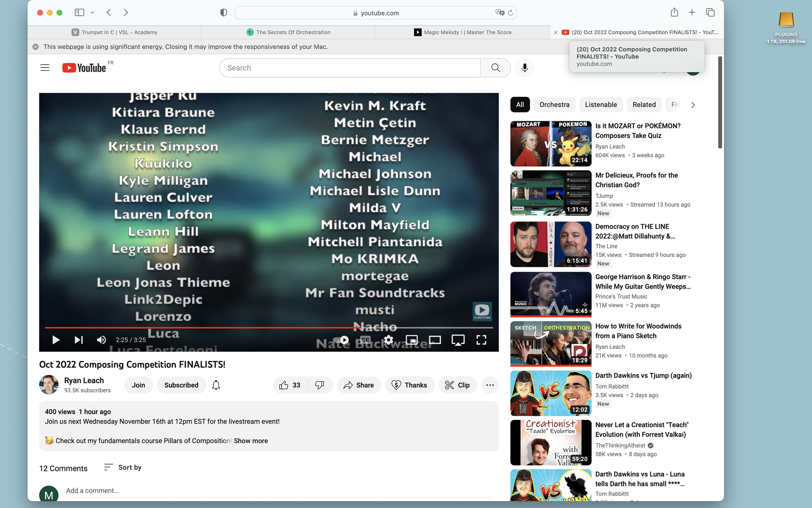This screenshot has height=508, width=812.
Task: Open the video settings gear
Action: point(388,340)
